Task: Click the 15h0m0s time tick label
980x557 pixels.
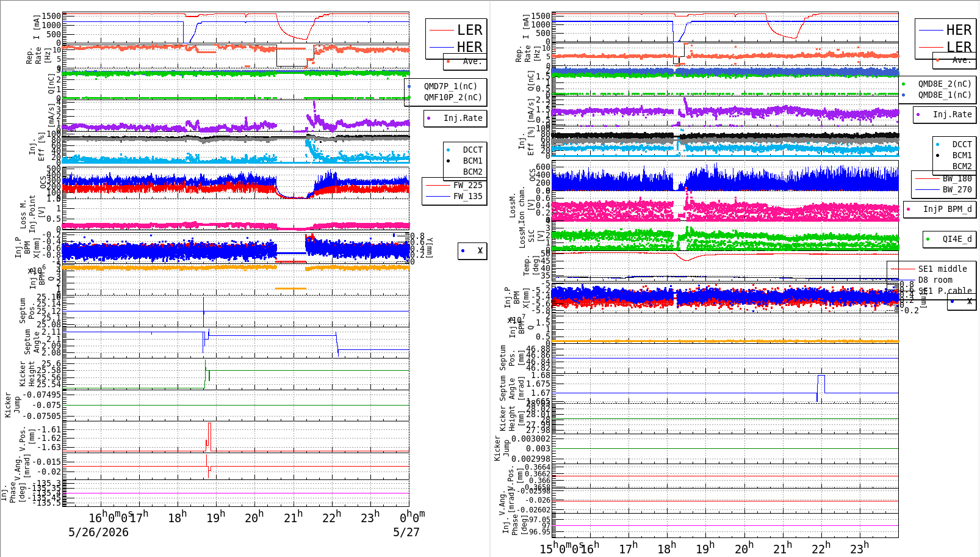Action: click(x=561, y=547)
